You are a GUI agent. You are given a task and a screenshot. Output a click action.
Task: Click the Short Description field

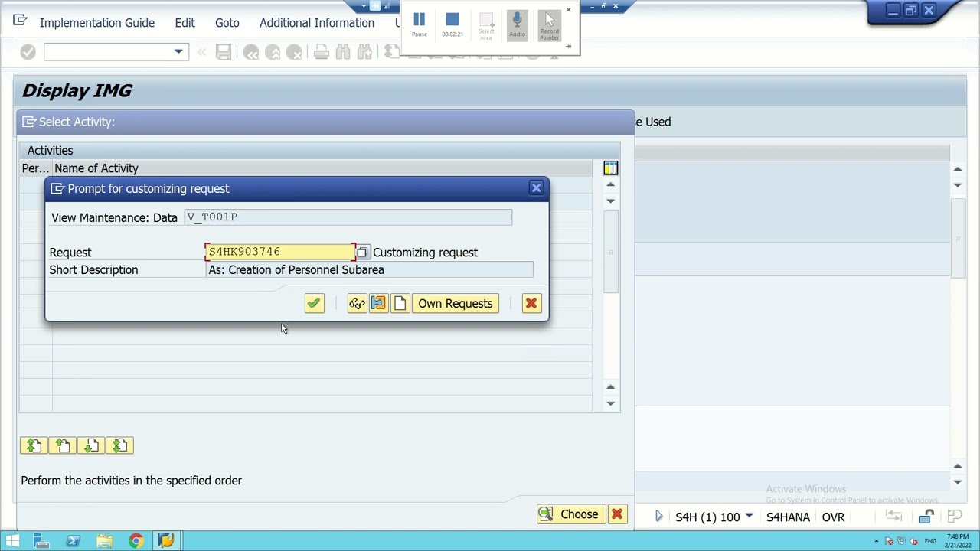coord(370,270)
